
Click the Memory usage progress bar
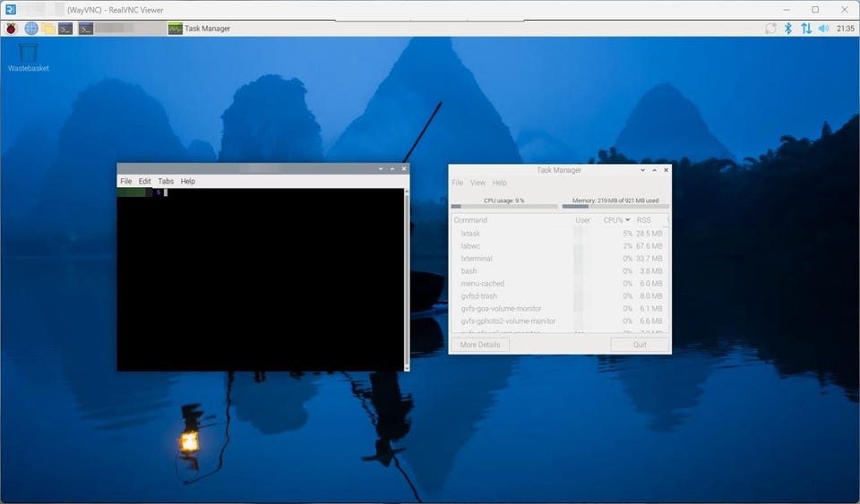[x=615, y=207]
